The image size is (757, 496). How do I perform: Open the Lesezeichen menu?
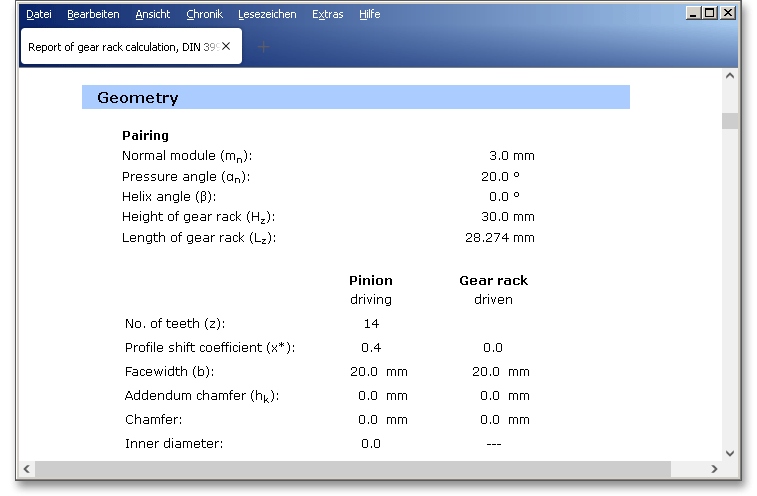[x=267, y=14]
